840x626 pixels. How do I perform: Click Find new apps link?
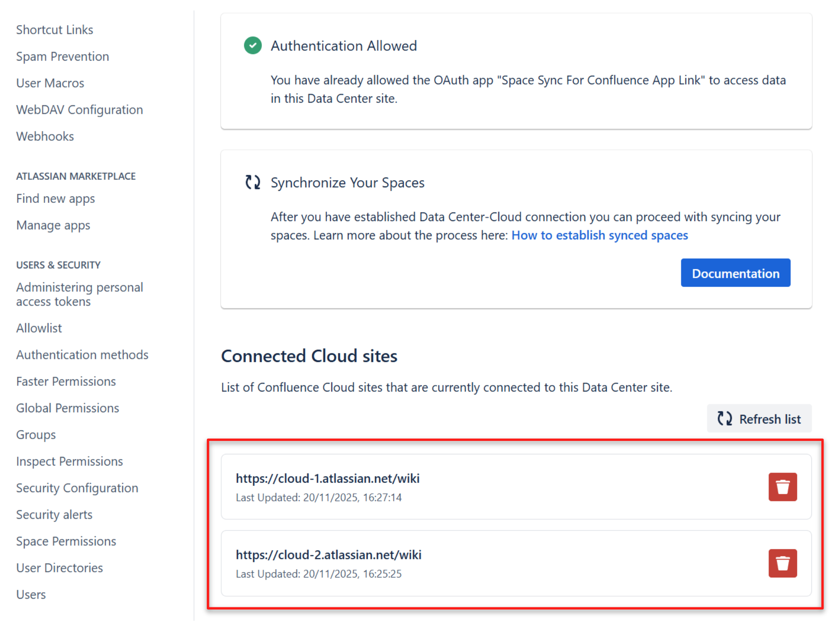pos(56,198)
